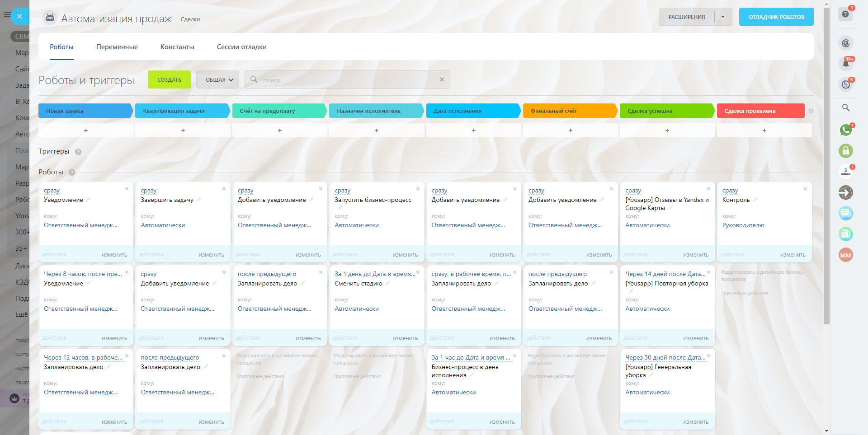Viewport: 868px width, 435px height.
Task: Open the round arrow icon in sidebar
Action: pyautogui.click(x=846, y=192)
